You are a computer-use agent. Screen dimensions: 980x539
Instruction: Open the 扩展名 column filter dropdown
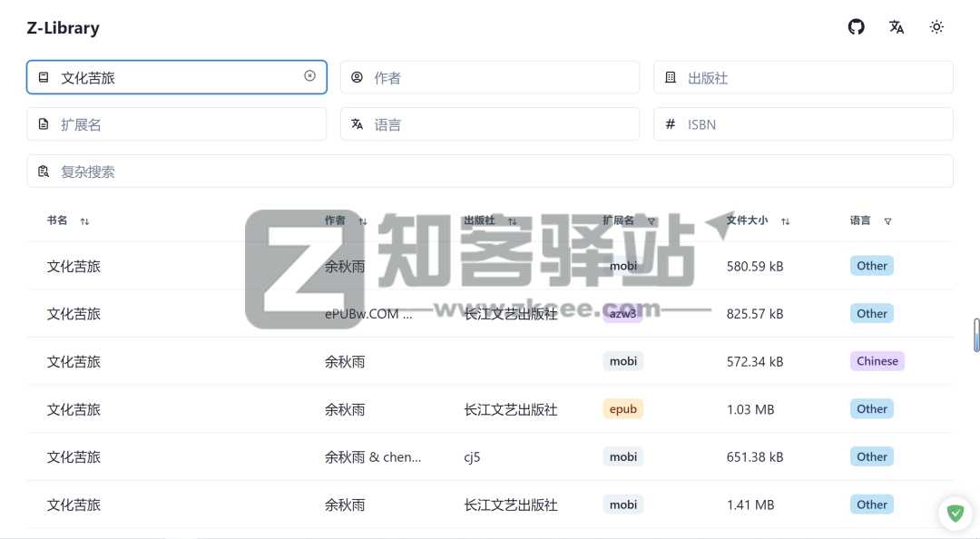tap(652, 220)
